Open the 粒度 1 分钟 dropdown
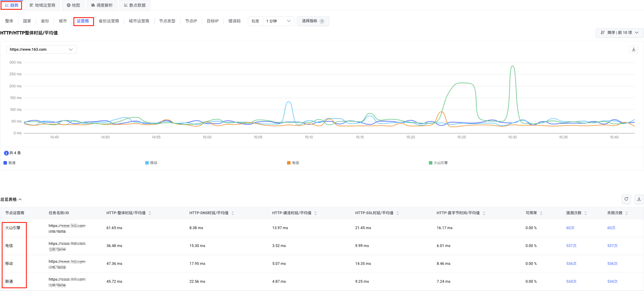The width and height of the screenshot is (644, 291). coord(279,21)
